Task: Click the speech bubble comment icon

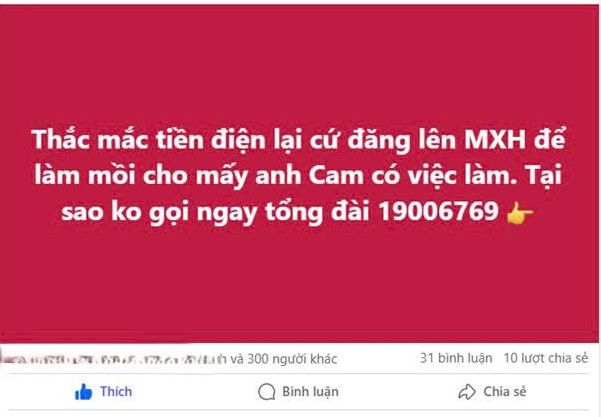Action: [267, 392]
